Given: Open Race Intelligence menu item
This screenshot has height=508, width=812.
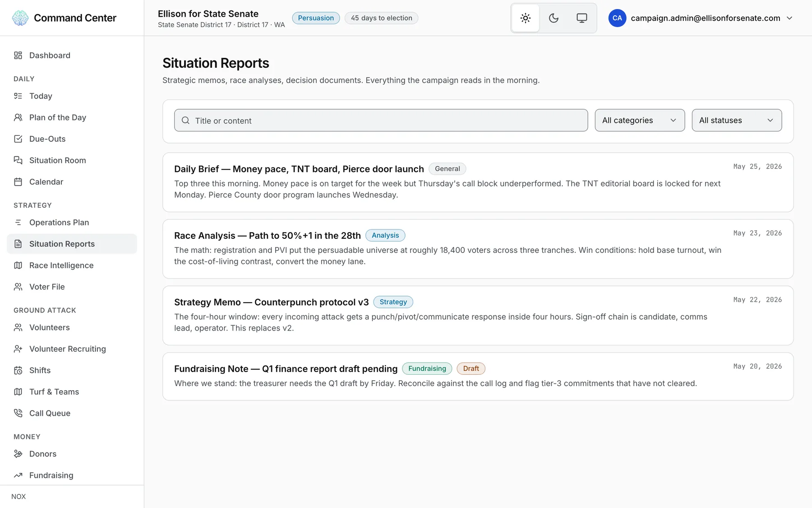Looking at the screenshot, I should [72, 266].
